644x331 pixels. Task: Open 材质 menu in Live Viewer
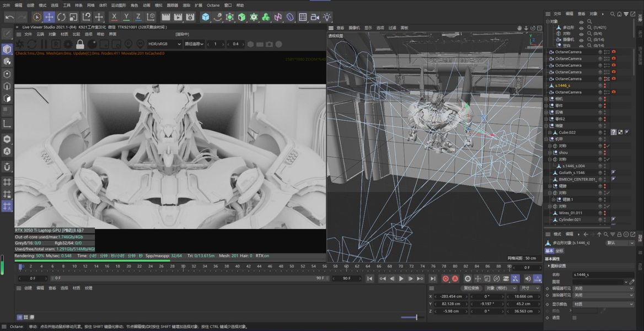pos(65,35)
